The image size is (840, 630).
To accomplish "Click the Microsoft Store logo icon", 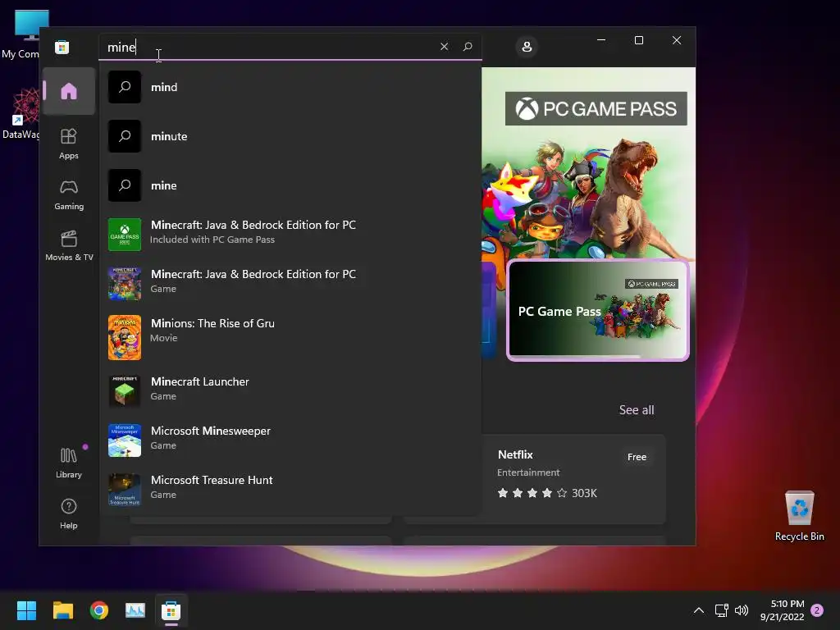I will pyautogui.click(x=62, y=47).
